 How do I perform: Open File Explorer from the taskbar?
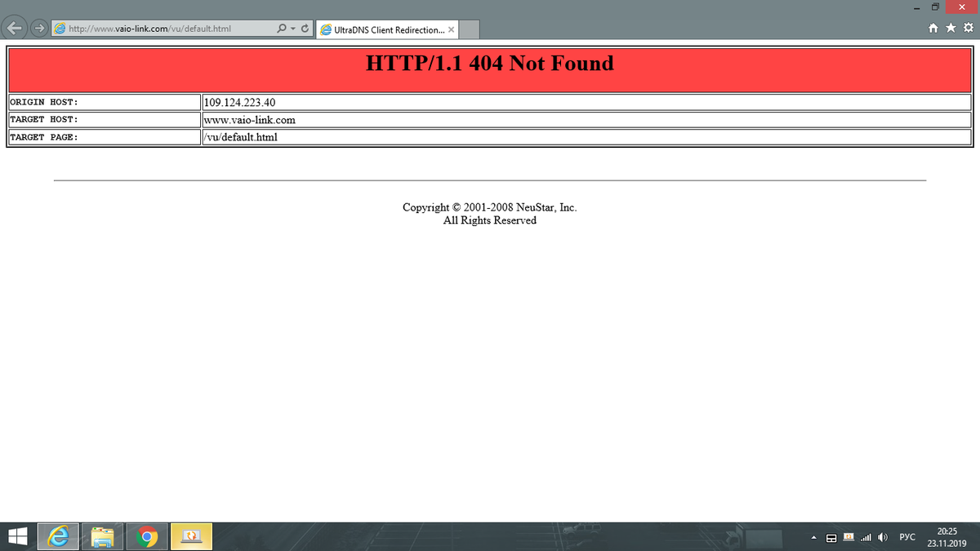103,536
